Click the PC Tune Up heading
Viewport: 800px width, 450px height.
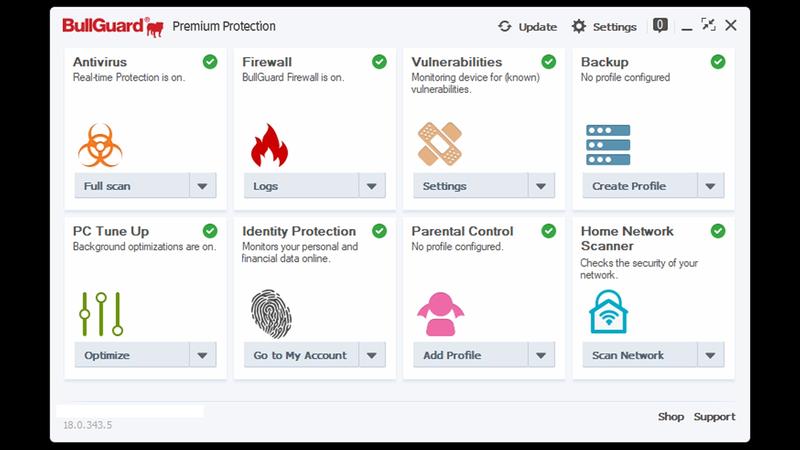click(111, 231)
